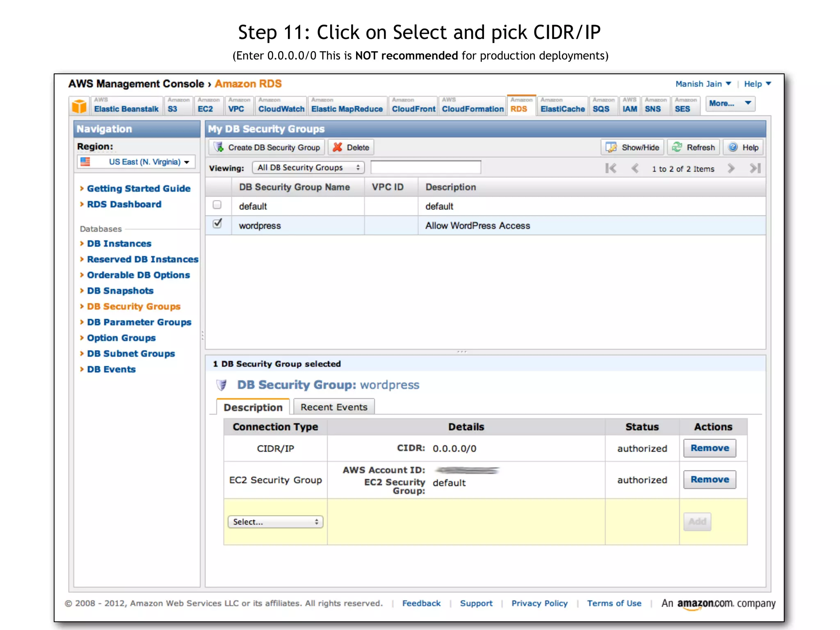This screenshot has height=630, width=840.
Task: Go to next page of items
Action: coord(731,168)
